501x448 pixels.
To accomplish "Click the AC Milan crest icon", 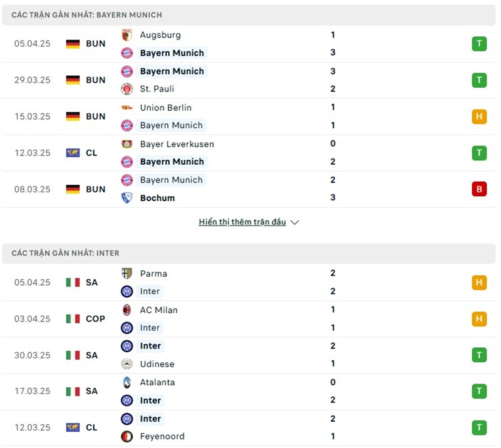I will (x=127, y=310).
